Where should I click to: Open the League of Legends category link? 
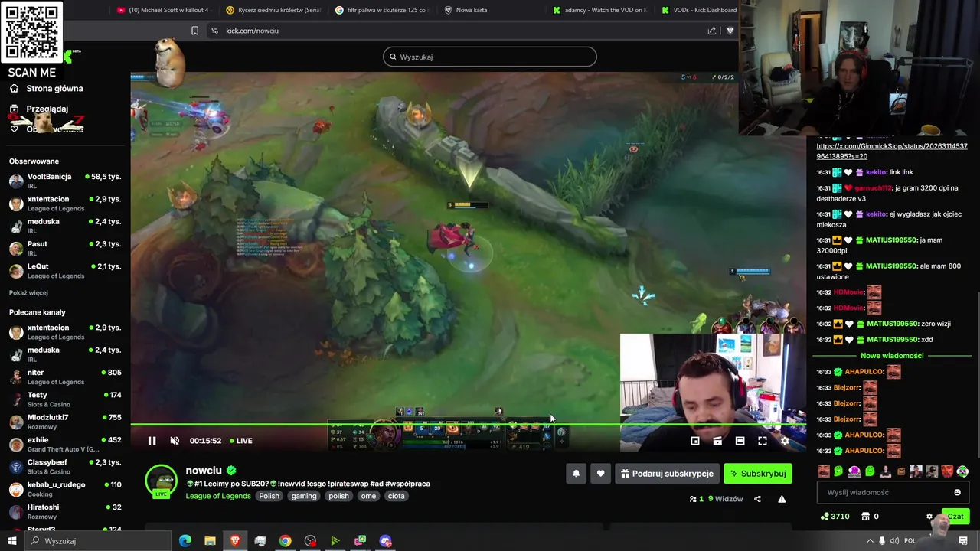[218, 496]
